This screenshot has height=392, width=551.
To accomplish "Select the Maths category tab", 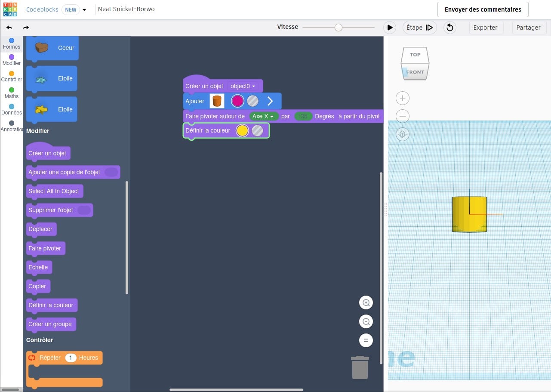I will (12, 93).
